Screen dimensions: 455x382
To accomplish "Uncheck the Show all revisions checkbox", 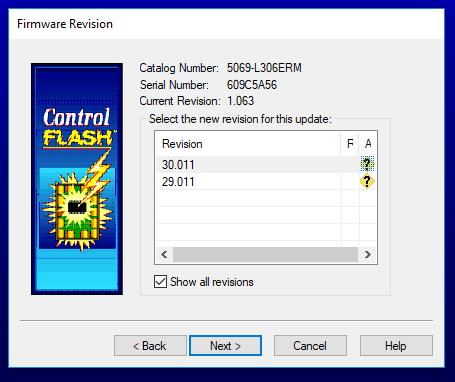I will click(160, 281).
